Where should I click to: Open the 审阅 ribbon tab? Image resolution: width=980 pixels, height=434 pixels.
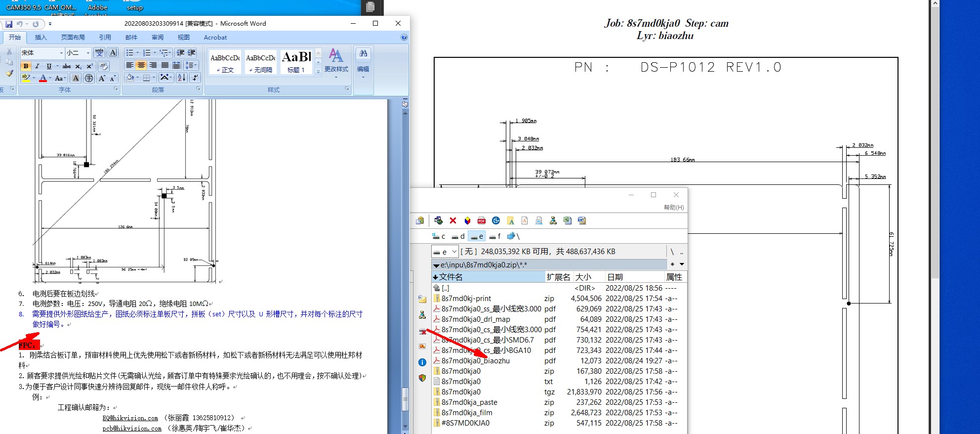158,38
